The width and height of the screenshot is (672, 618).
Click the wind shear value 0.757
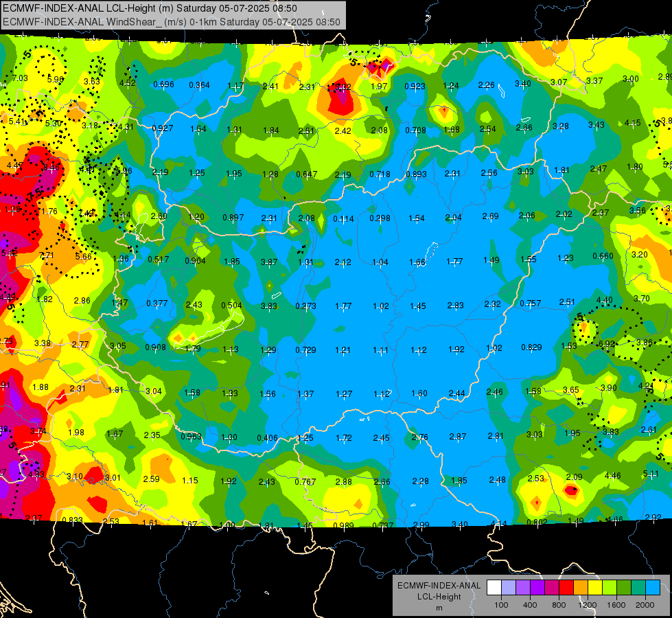tap(531, 304)
